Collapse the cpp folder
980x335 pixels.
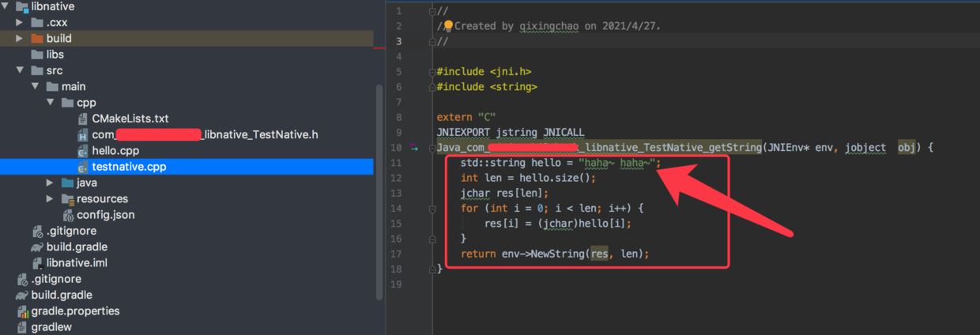pos(51,103)
